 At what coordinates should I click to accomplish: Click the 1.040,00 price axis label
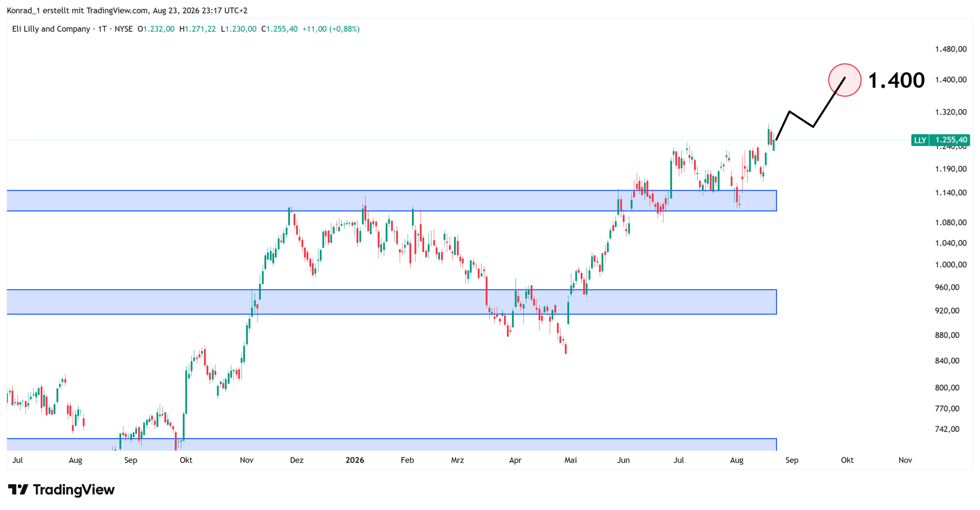pyautogui.click(x=951, y=243)
